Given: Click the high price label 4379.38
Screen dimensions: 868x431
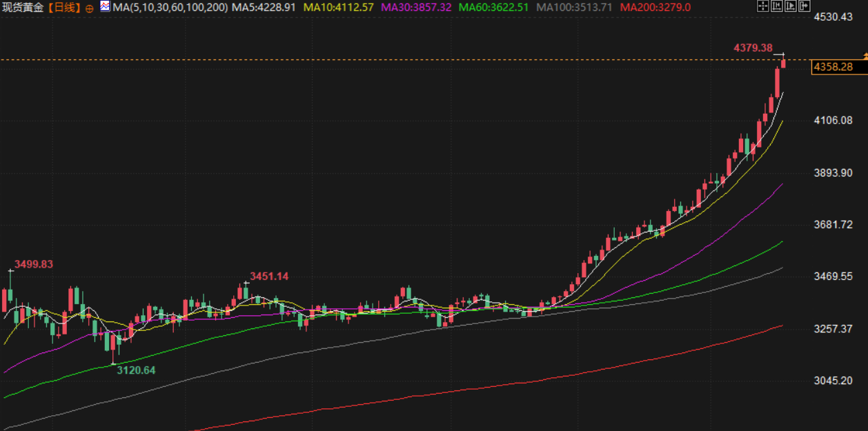Looking at the screenshot, I should click(x=753, y=48).
